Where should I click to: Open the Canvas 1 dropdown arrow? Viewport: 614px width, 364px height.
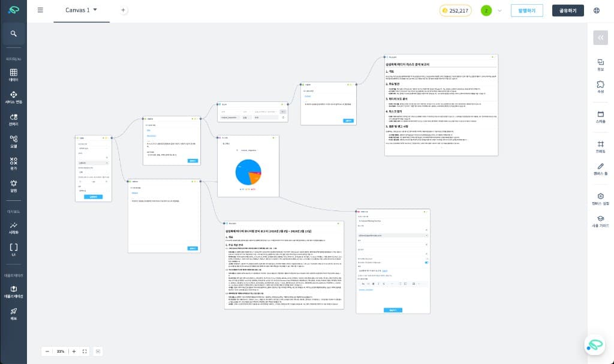click(x=95, y=10)
